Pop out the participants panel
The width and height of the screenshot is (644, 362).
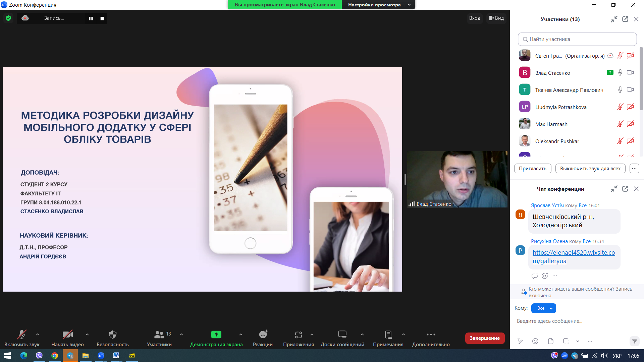point(625,19)
